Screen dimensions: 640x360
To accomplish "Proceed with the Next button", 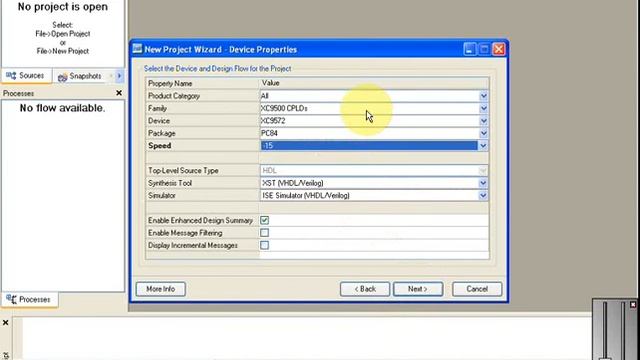I will (x=418, y=289).
